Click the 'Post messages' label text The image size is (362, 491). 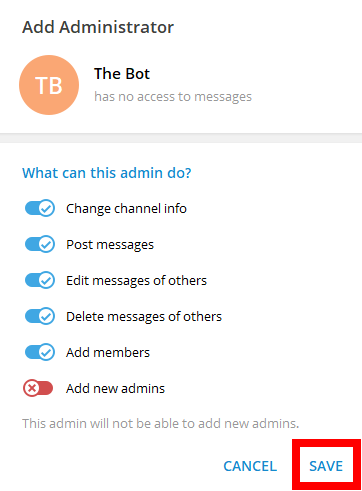tap(110, 245)
